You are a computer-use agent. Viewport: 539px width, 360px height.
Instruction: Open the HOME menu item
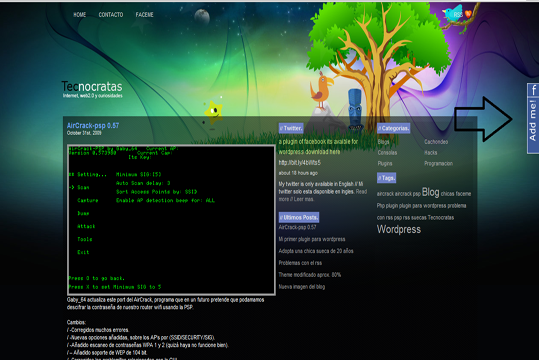[79, 15]
